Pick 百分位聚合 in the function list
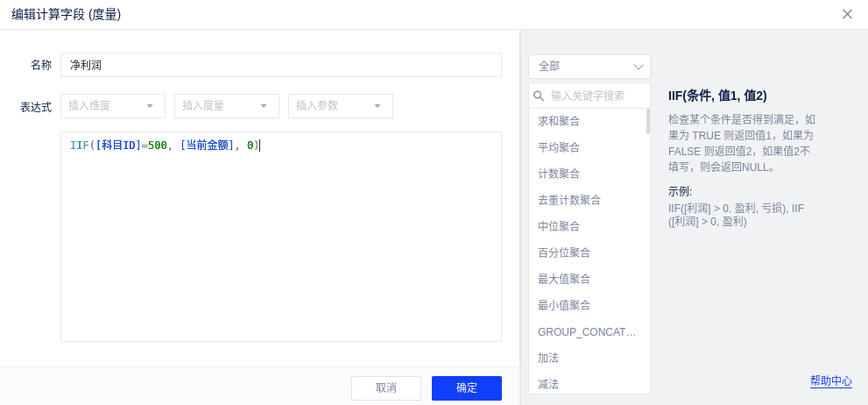Screen dimensions: 868x405 coord(564,252)
